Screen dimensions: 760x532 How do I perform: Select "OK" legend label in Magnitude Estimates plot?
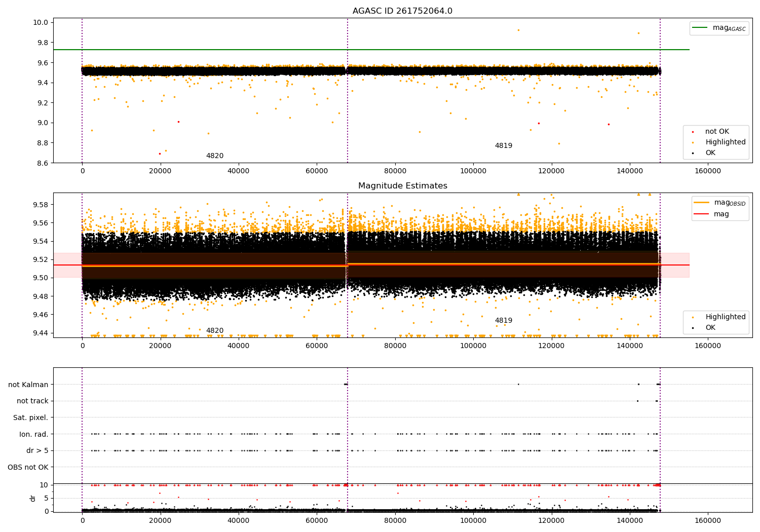tap(710, 328)
